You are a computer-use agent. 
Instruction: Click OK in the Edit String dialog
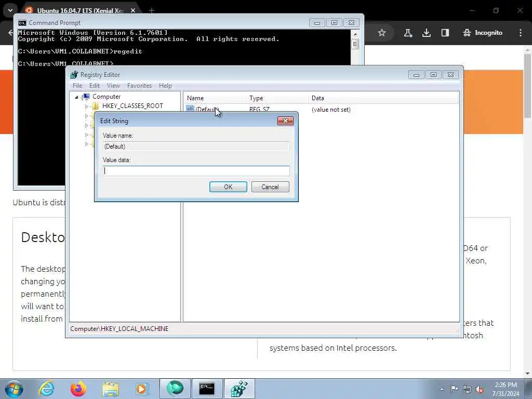228,187
